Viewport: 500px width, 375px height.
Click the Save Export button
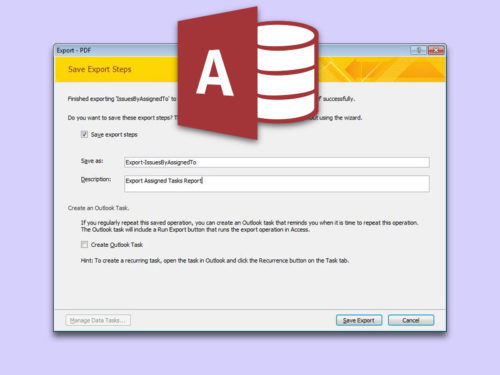[359, 320]
